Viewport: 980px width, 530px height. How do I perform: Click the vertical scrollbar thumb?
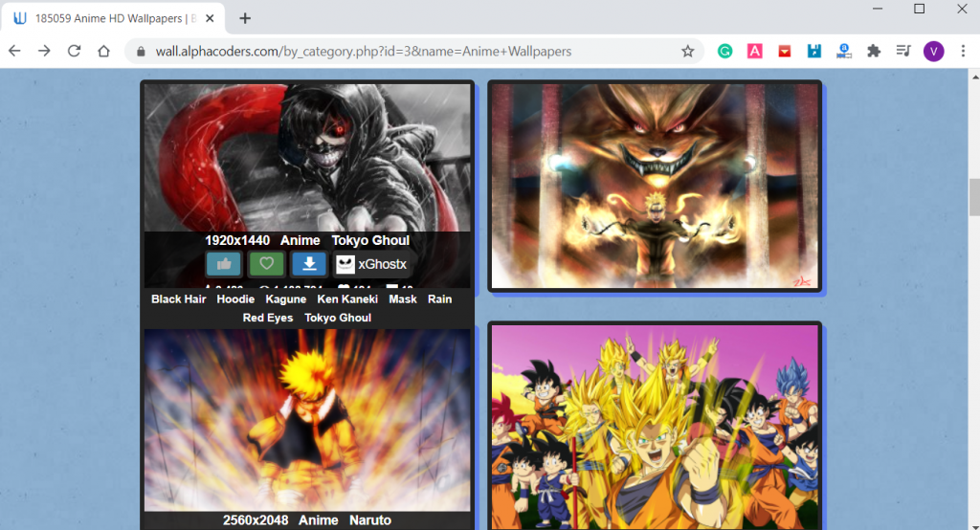point(974,197)
